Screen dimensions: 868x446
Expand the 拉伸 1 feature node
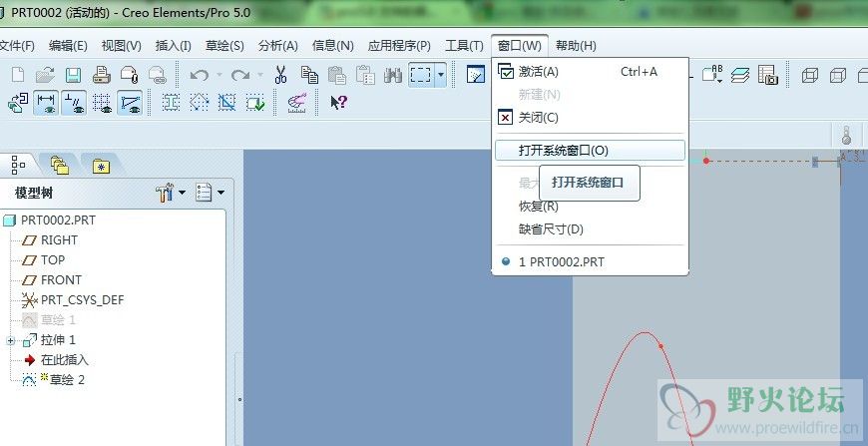11,341
